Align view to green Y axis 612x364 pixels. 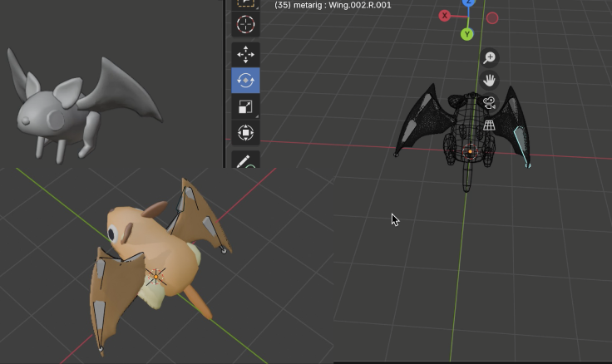466,34
